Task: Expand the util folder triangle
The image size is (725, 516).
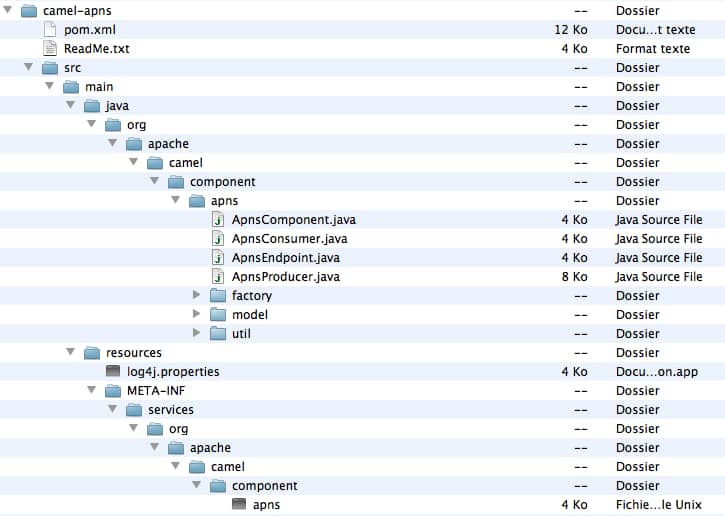Action: tap(197, 332)
